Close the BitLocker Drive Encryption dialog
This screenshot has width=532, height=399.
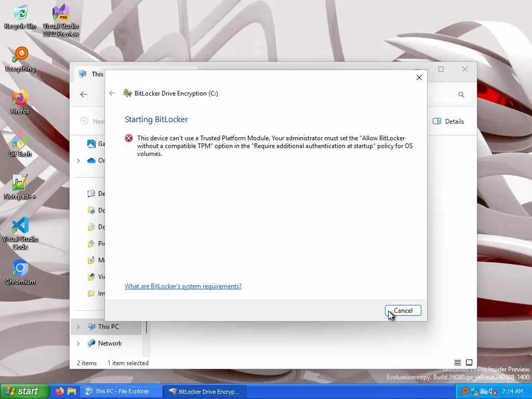tap(419, 77)
